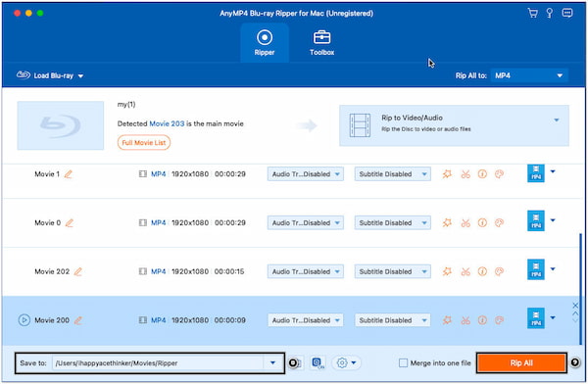Click the enhance star icon for Movie 200
Viewport: 588px width, 384px height.
(x=447, y=320)
